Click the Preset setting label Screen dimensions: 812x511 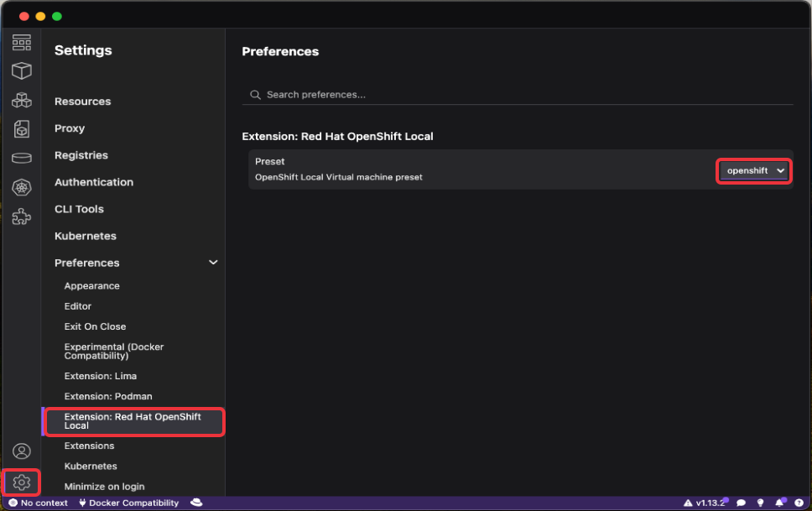[270, 162]
